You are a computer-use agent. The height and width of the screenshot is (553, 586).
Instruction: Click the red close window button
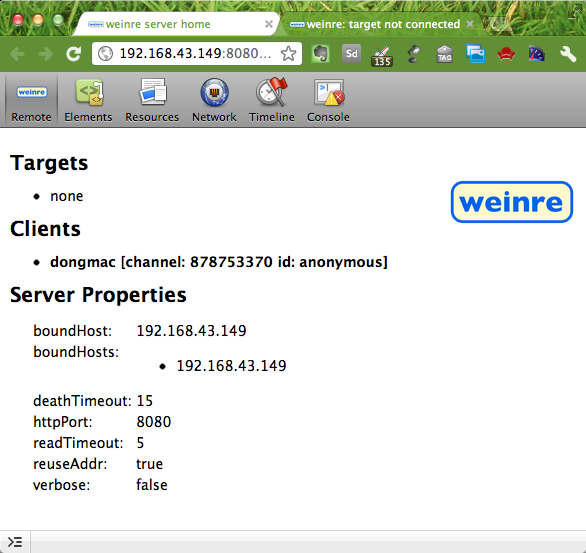[18, 19]
